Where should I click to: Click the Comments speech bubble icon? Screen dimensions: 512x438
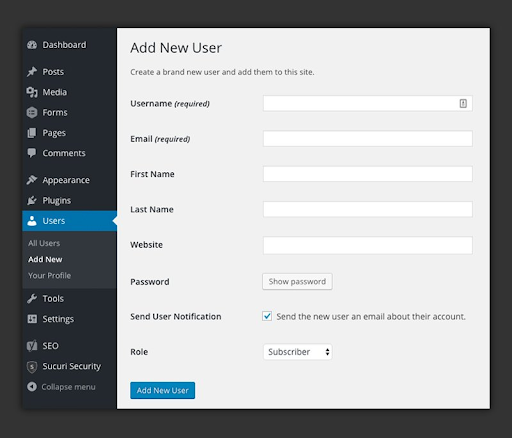[x=32, y=153]
